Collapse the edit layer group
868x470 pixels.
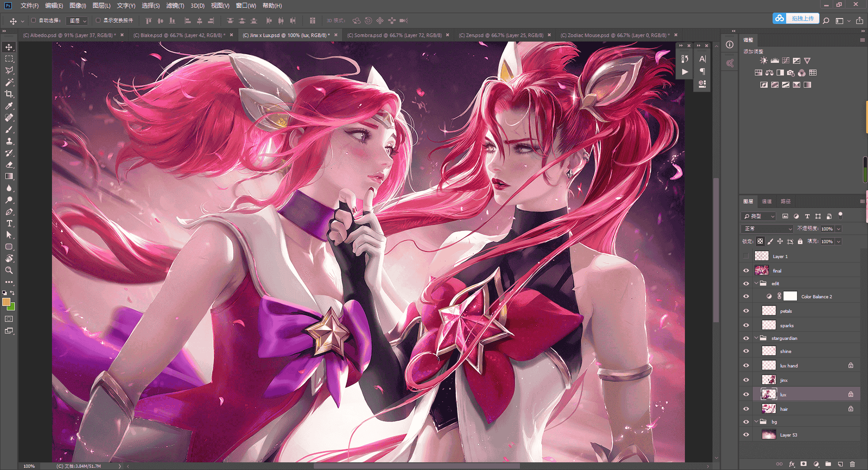click(x=756, y=283)
